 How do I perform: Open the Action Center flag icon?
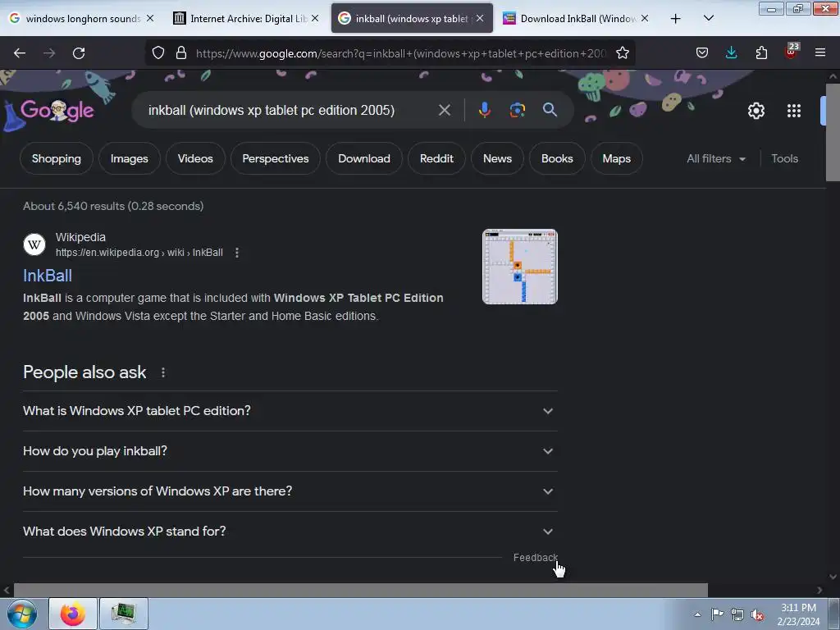(717, 614)
